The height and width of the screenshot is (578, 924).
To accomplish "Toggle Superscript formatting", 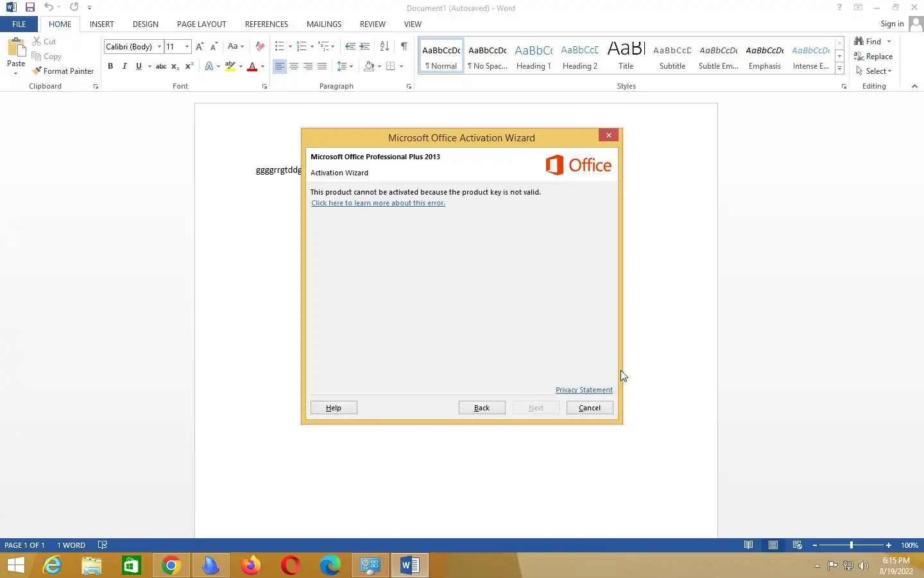I will tap(189, 66).
